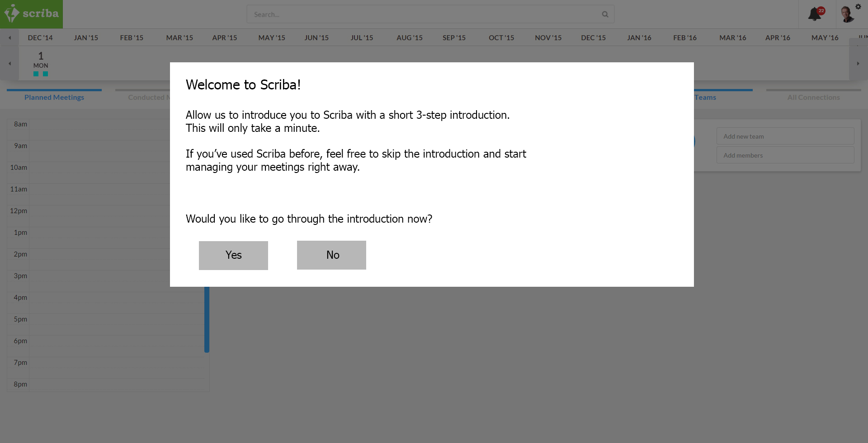This screenshot has width=868, height=443.
Task: Open the All Connections tab
Action: 813,97
